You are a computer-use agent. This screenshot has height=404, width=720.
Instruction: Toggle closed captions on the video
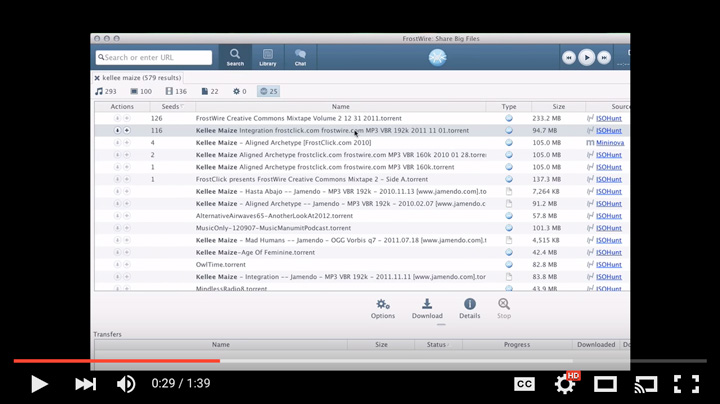[524, 384]
